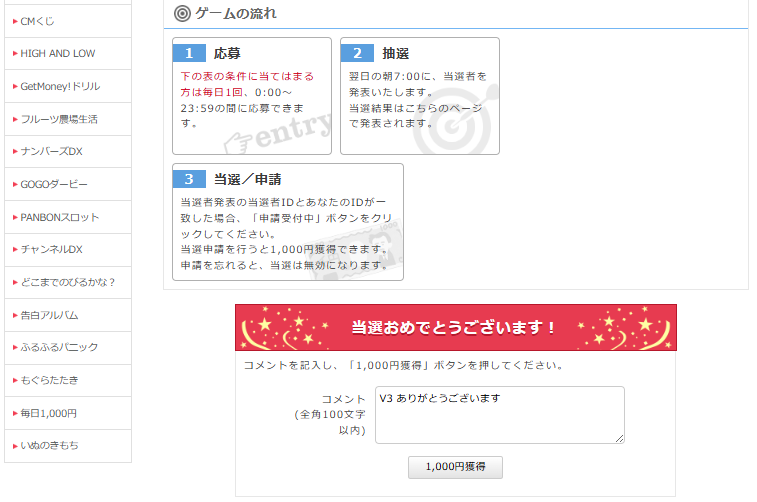Go to フルーツ農場生活 game
Viewport: 757px width, 502px height.
pos(59,119)
